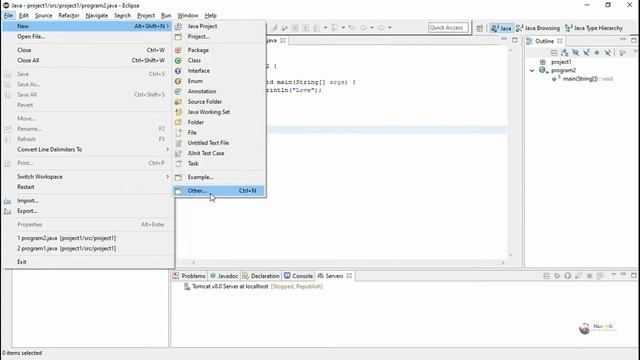Expand Convert Line Delimiters To submenu
This screenshot has height=360, width=640.
coord(88,149)
